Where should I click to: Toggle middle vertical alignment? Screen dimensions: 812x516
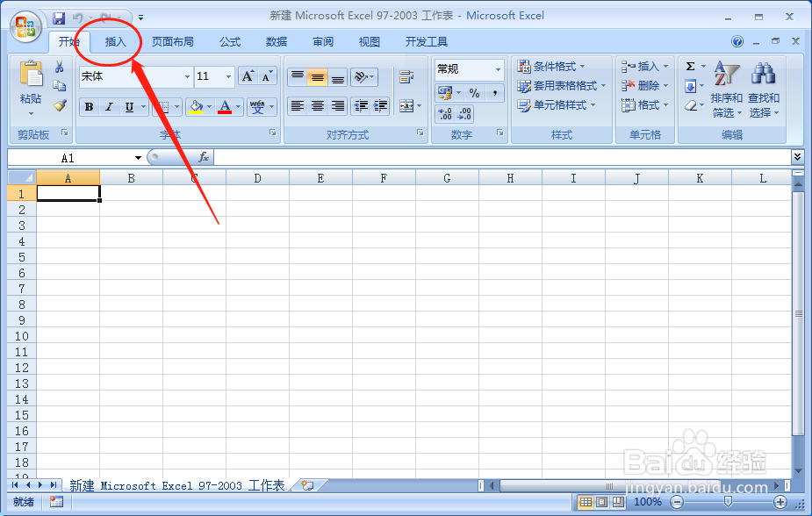[318, 77]
